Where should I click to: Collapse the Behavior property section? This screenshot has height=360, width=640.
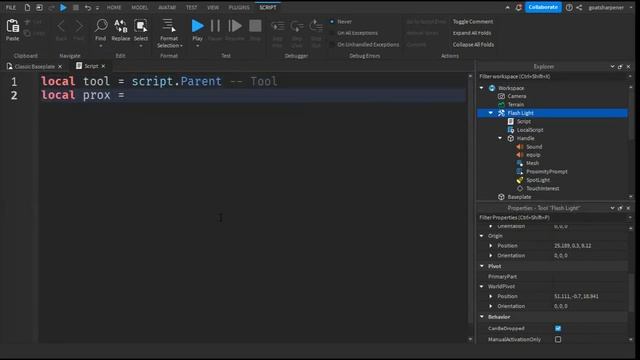(482, 317)
